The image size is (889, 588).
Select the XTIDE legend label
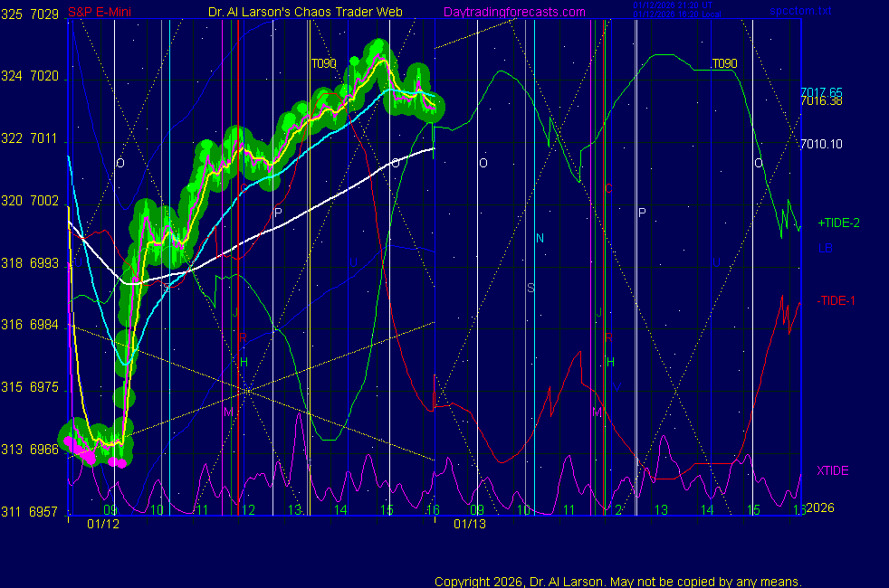(x=832, y=470)
